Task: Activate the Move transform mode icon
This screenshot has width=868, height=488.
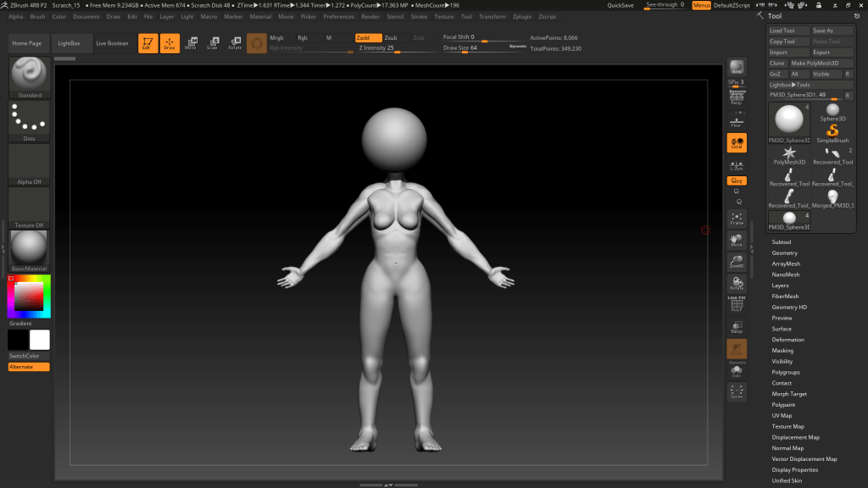Action: tap(191, 43)
